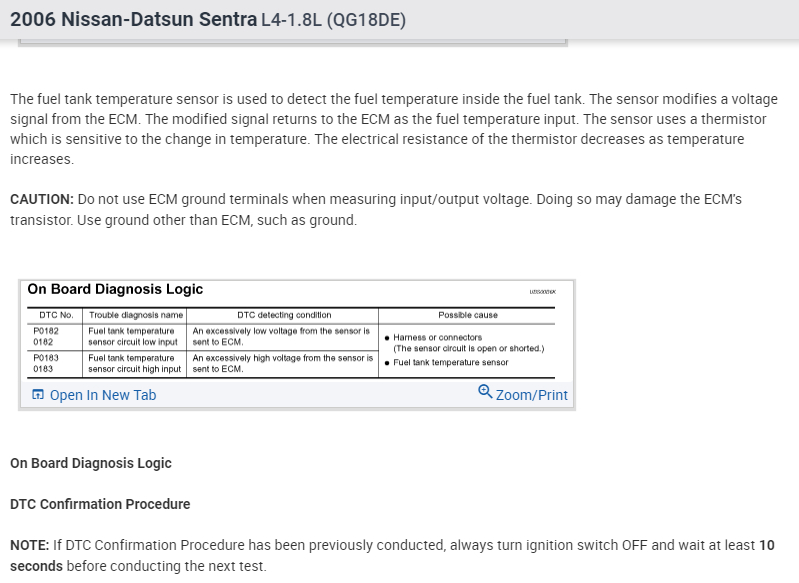The image size is (799, 583).
Task: Click the 2006 Nissan-Datsun Sentra vehicle title
Action: pos(132,20)
